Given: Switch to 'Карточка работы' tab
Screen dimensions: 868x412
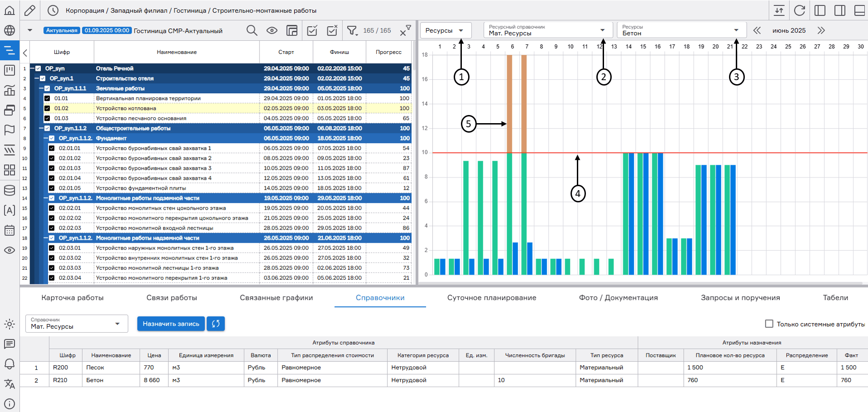Looking at the screenshot, I should (72, 297).
